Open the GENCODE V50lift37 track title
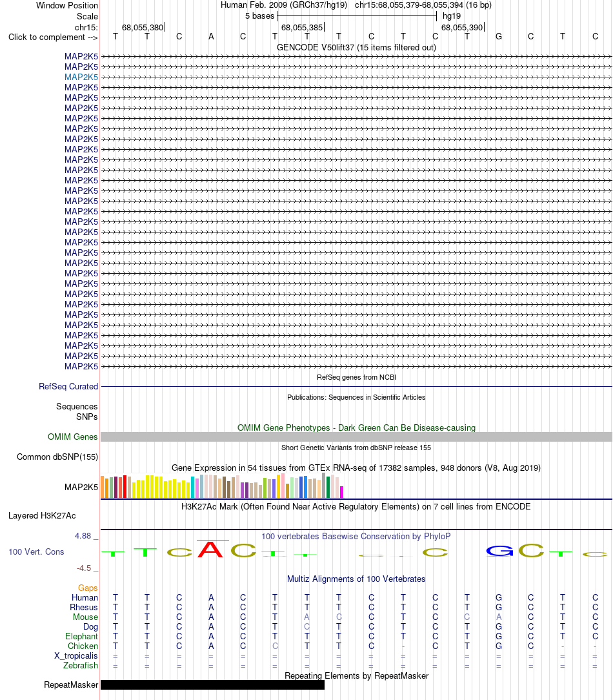The height and width of the screenshot is (700, 613). click(356, 47)
